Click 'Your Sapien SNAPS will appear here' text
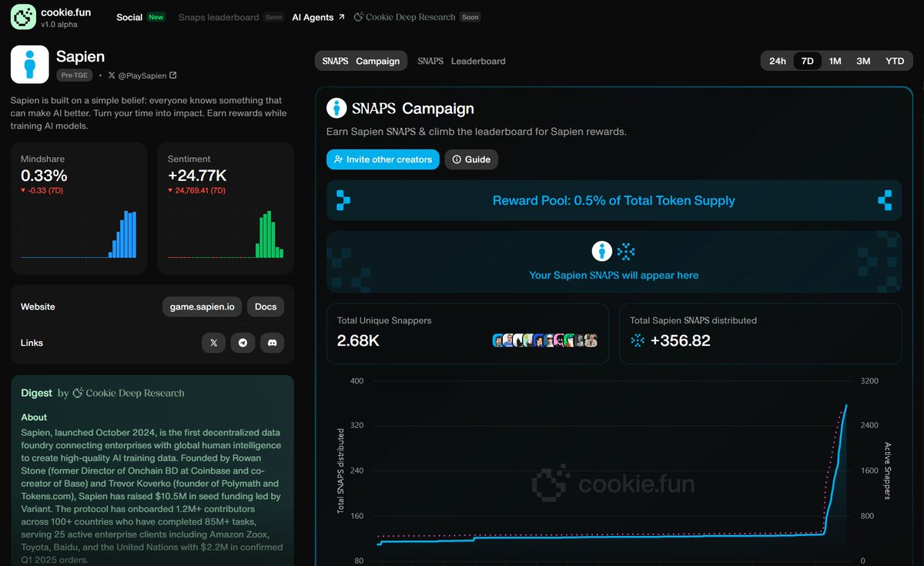Viewport: 924px width, 566px height. [x=614, y=275]
